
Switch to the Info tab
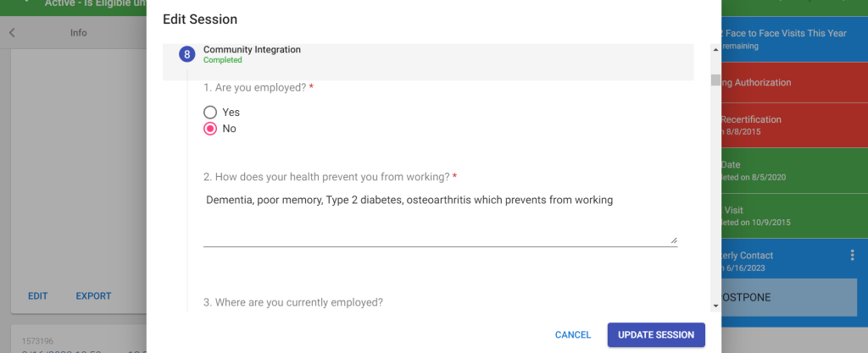tap(79, 33)
